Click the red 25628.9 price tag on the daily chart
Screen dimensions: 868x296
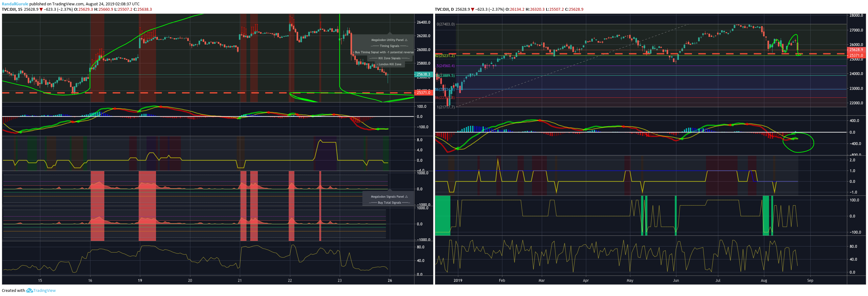856,49
